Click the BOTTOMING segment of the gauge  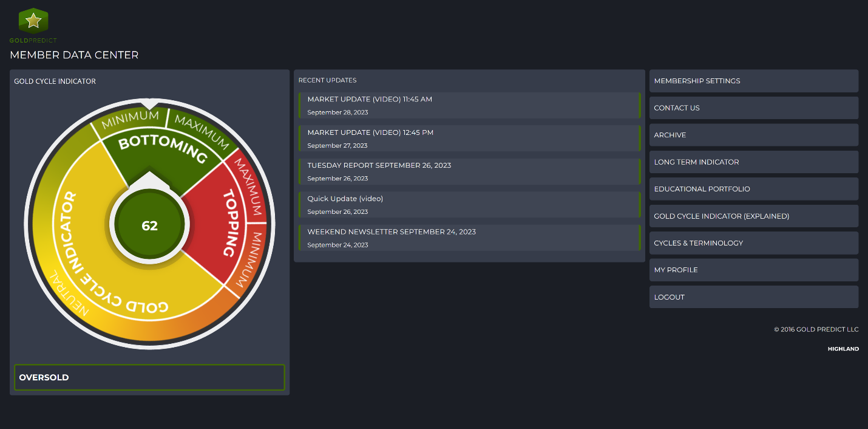(163, 150)
